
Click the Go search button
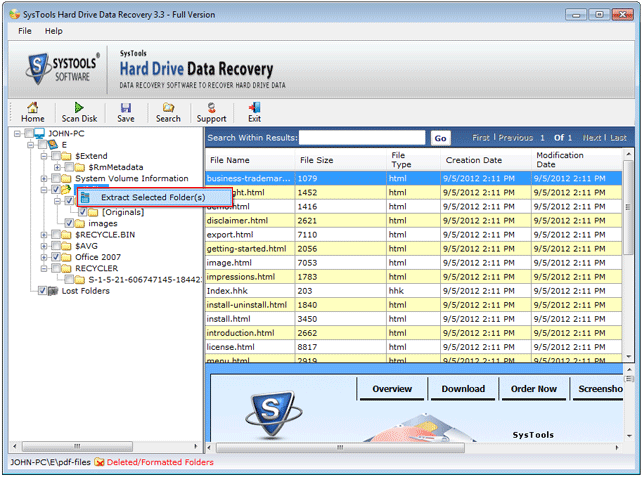click(441, 138)
